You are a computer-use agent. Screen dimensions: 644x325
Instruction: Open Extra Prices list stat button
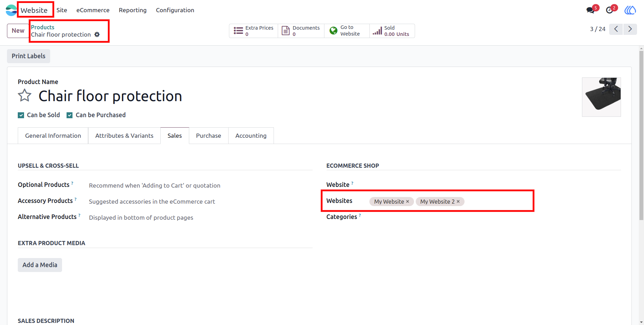(253, 31)
